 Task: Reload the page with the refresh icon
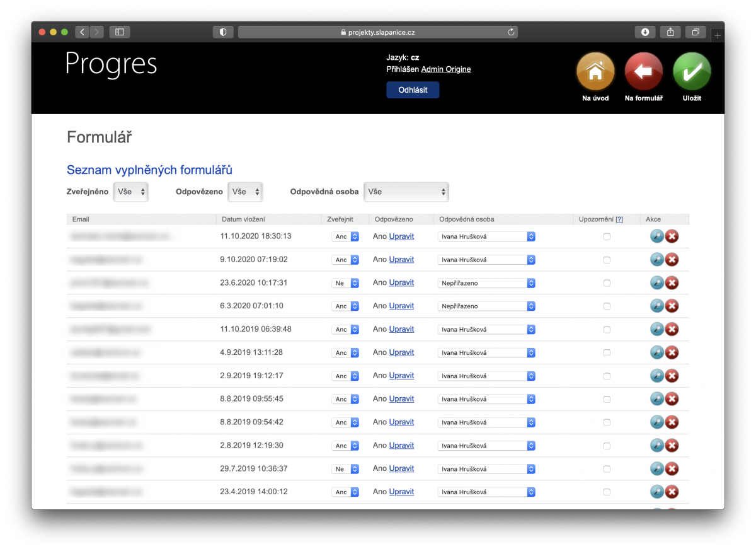(x=510, y=32)
